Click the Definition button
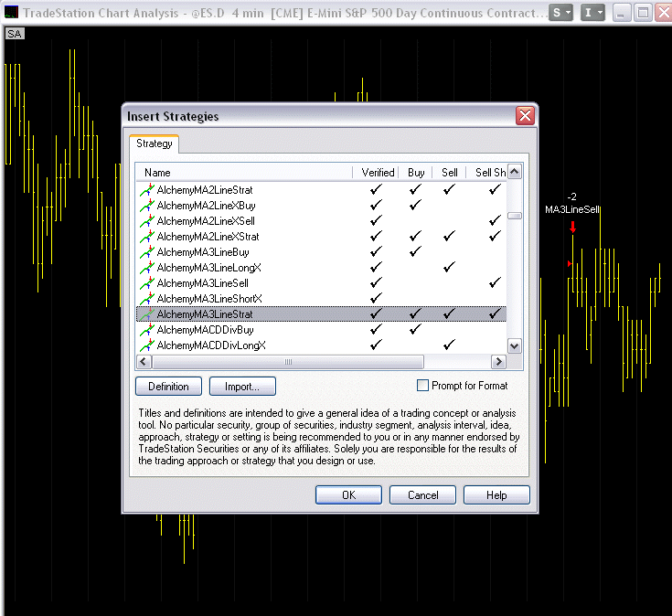The width and height of the screenshot is (672, 616). [168, 387]
